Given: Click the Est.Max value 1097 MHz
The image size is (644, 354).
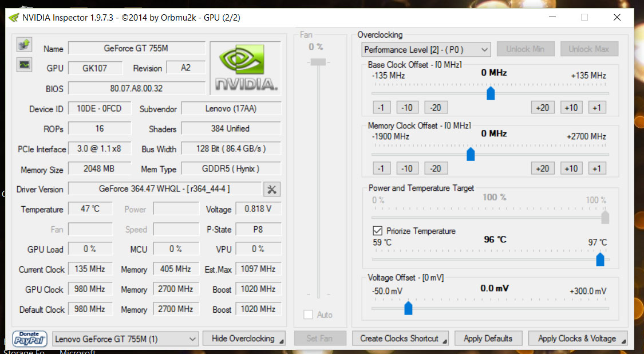Looking at the screenshot, I should [258, 269].
